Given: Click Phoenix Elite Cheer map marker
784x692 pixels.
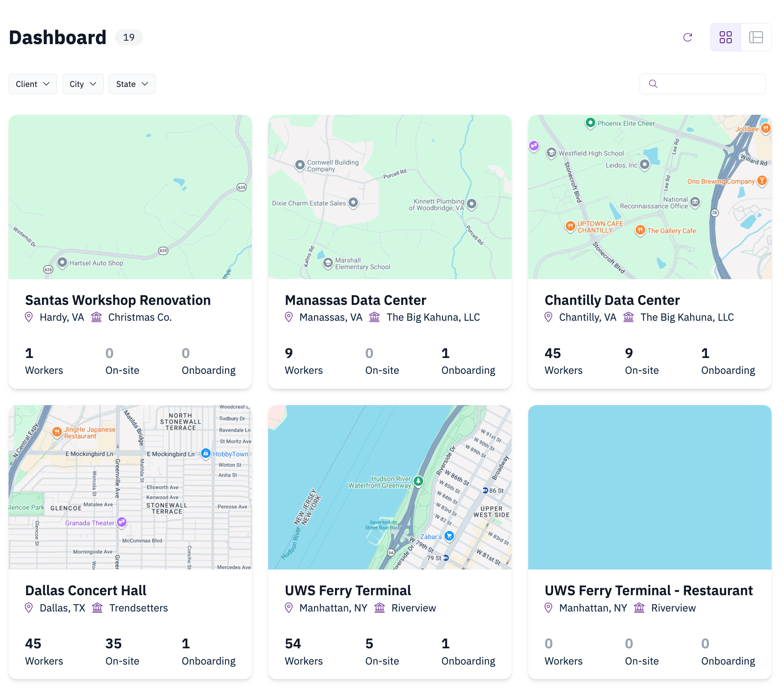Looking at the screenshot, I should (590, 123).
